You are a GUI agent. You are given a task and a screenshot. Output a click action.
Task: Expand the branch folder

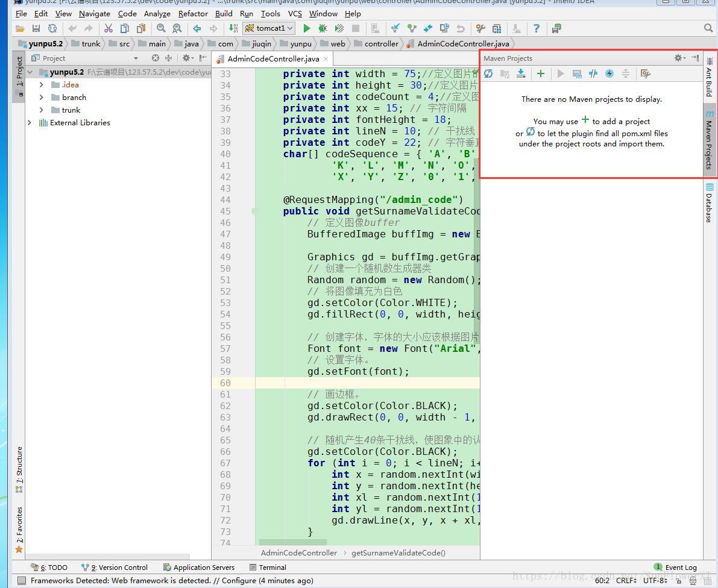pyautogui.click(x=42, y=98)
